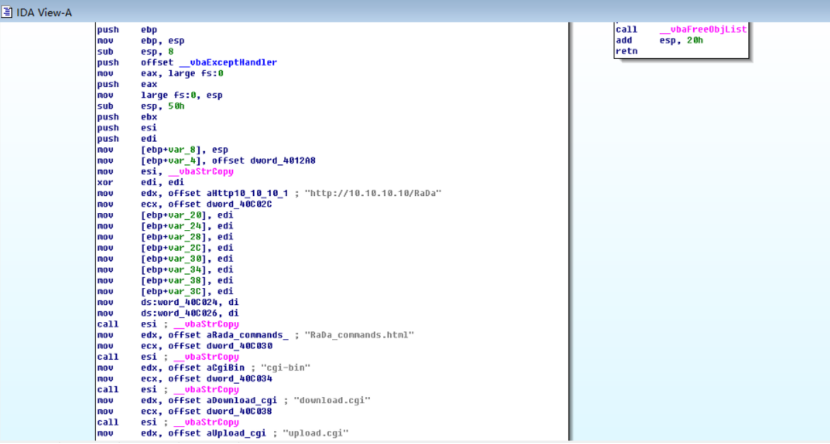Select the 'sub esp, 50h' instruction
The height and width of the screenshot is (444, 830).
pyautogui.click(x=141, y=106)
